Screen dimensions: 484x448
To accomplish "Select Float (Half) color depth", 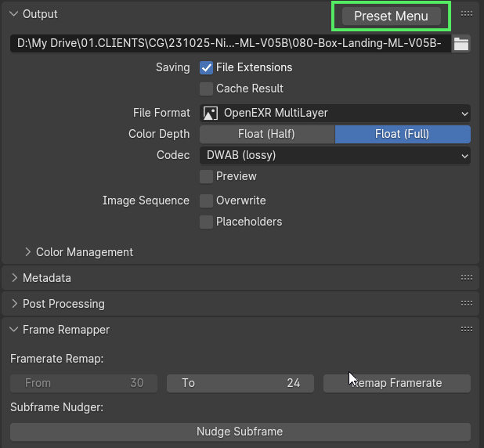I will [267, 134].
